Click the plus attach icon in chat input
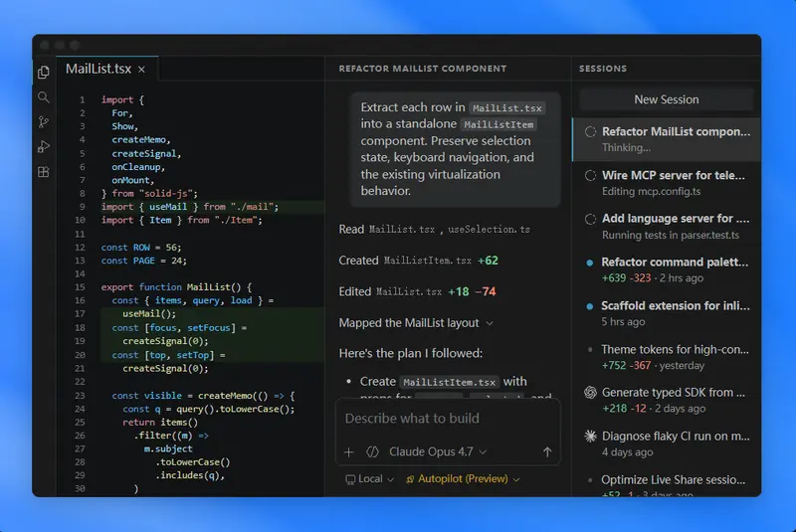The height and width of the screenshot is (532, 796). pos(349,451)
